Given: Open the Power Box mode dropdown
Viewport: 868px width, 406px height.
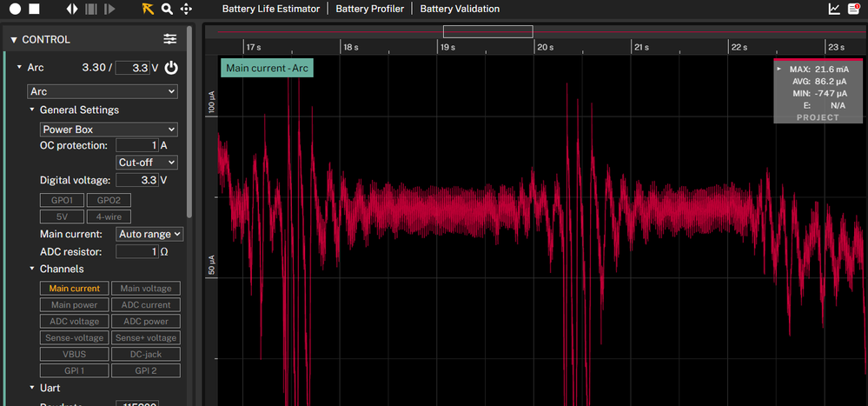Looking at the screenshot, I should [x=109, y=130].
